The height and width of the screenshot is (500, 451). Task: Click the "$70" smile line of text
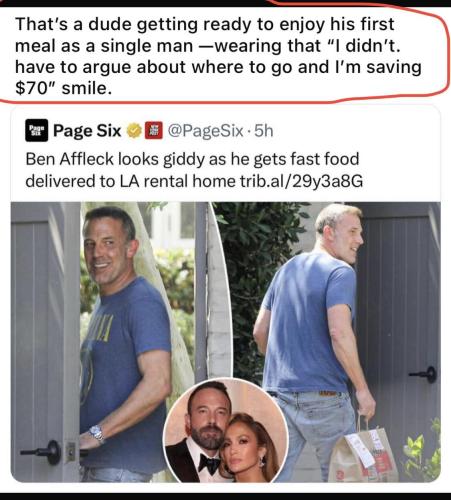pos(63,88)
